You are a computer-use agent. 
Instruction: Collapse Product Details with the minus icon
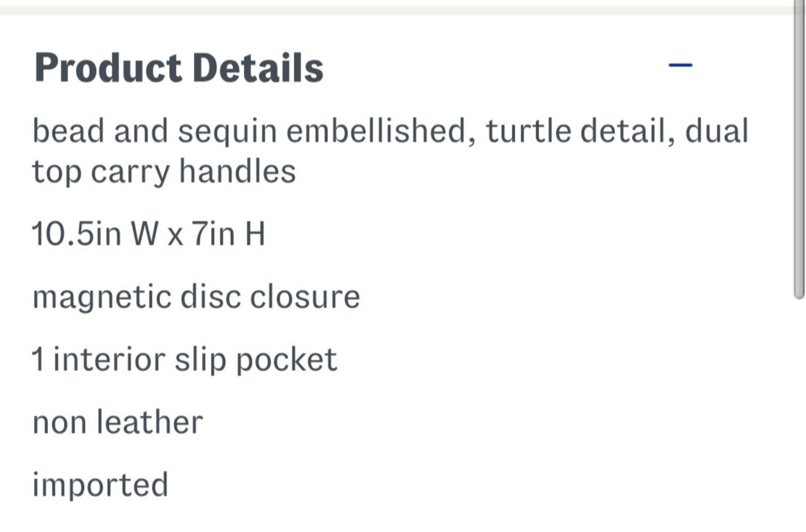point(681,64)
